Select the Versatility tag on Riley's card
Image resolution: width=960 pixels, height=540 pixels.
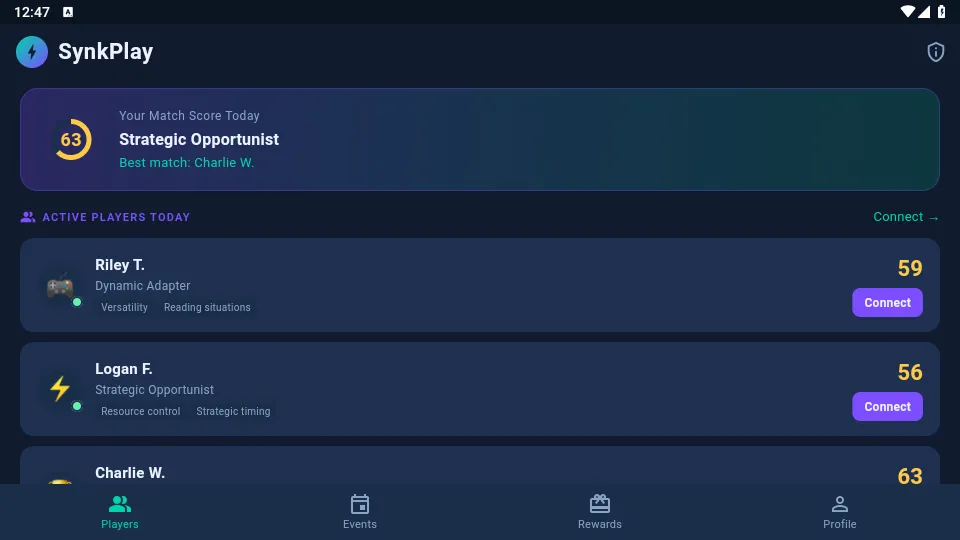tap(124, 307)
